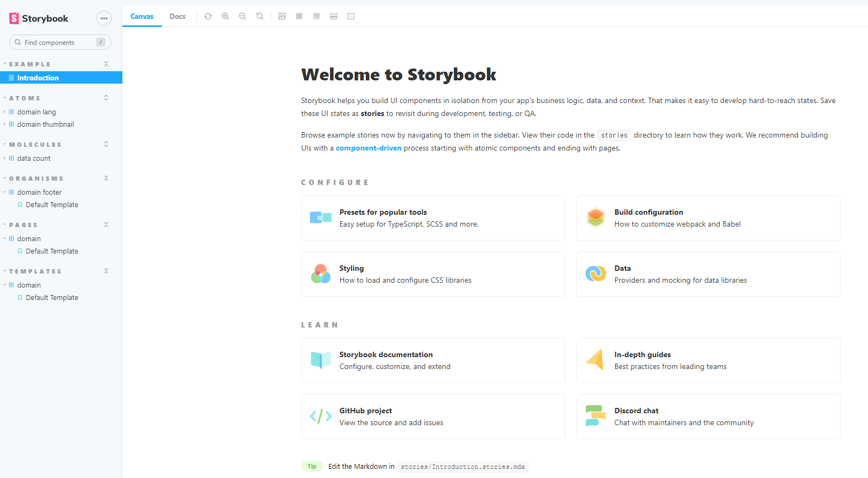868x478 pixels.
Task: Focus the Find components search field
Action: point(60,42)
